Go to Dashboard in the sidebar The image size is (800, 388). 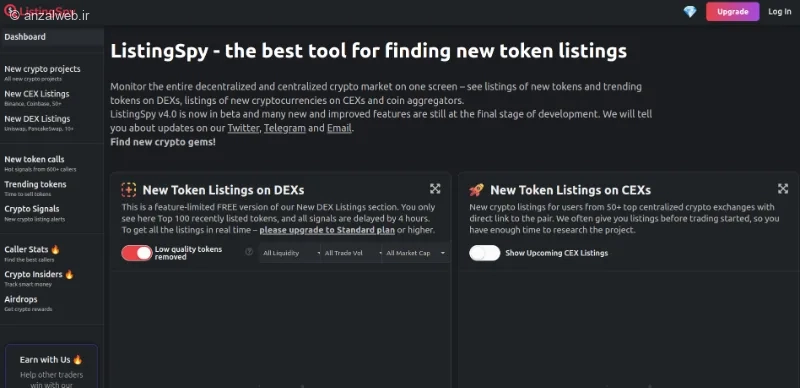click(52, 37)
